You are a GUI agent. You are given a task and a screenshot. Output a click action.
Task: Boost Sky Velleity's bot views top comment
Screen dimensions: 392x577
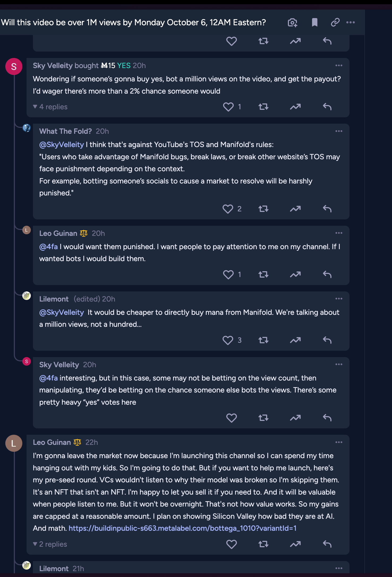[x=295, y=107]
